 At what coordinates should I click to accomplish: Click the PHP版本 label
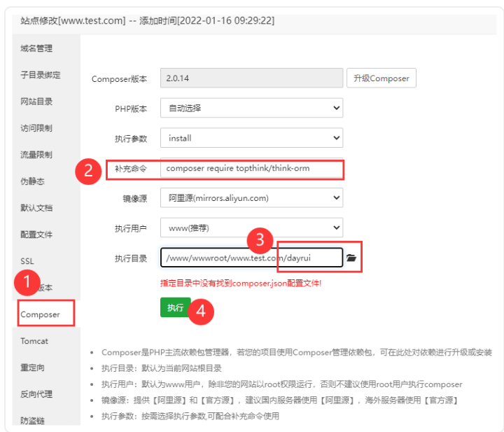point(131,109)
